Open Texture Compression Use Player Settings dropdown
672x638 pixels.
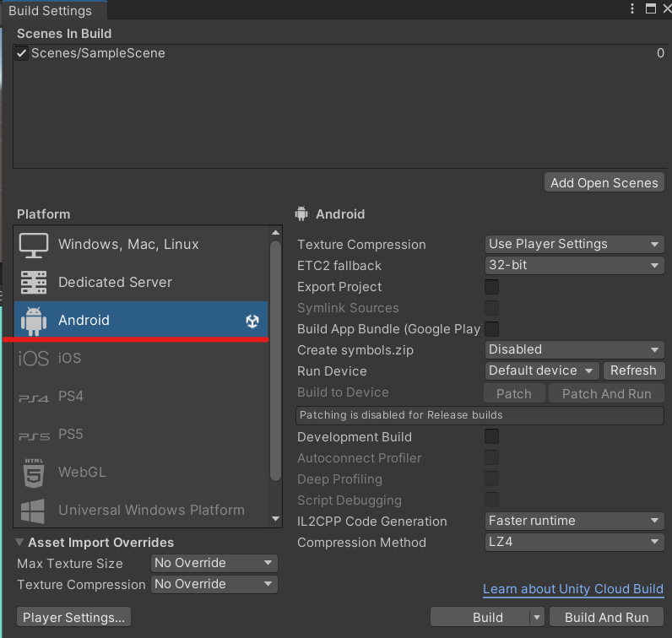point(574,244)
